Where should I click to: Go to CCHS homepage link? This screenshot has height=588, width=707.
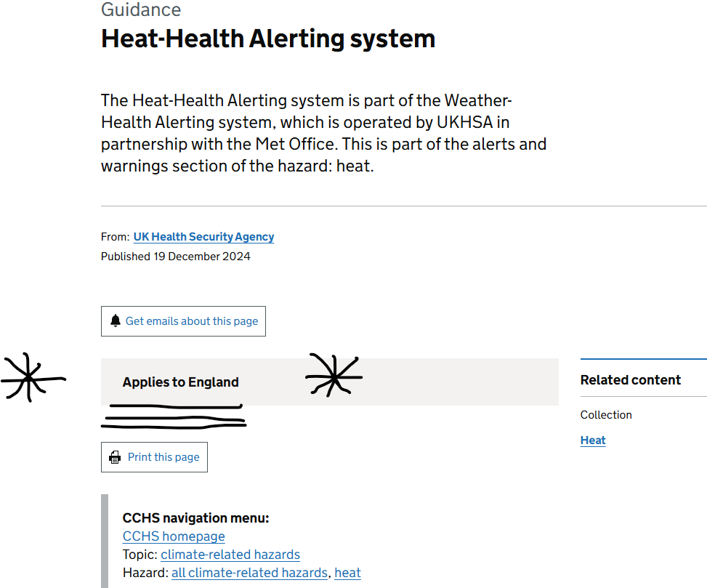point(174,536)
